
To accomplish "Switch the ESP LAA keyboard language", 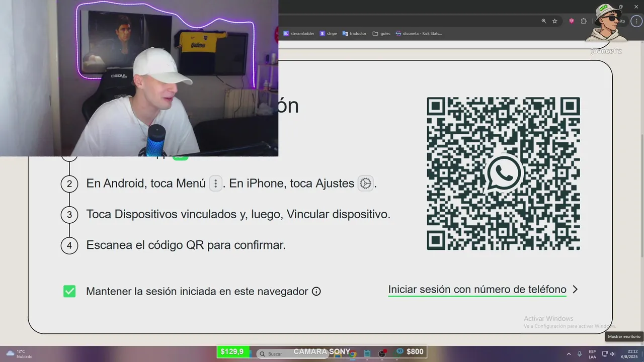I will [592, 354].
